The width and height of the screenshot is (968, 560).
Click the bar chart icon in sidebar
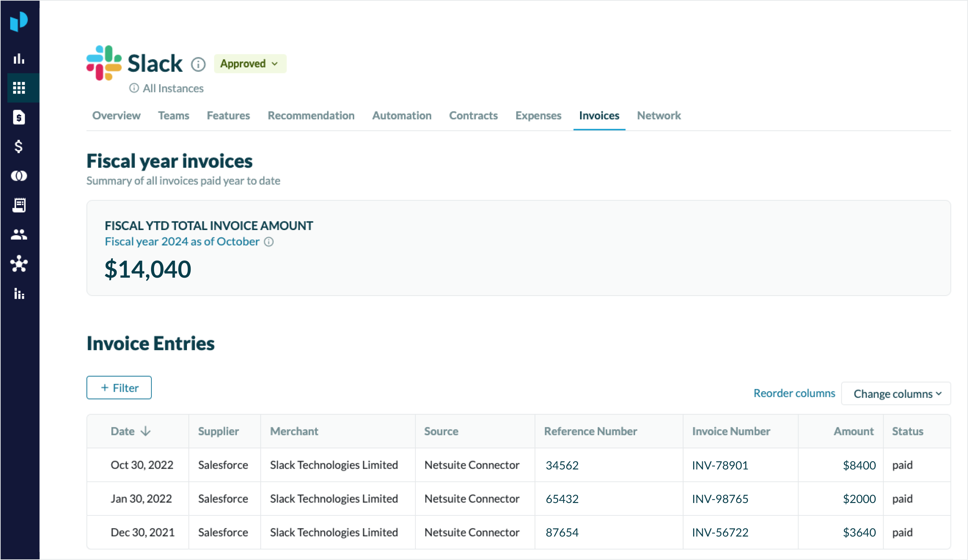(x=19, y=59)
